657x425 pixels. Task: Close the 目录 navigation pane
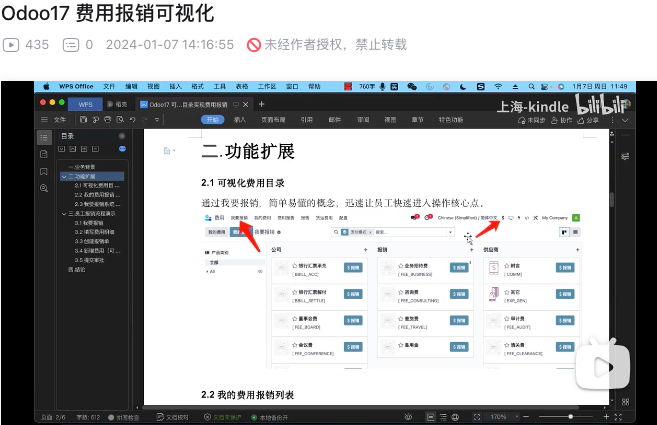click(x=122, y=136)
